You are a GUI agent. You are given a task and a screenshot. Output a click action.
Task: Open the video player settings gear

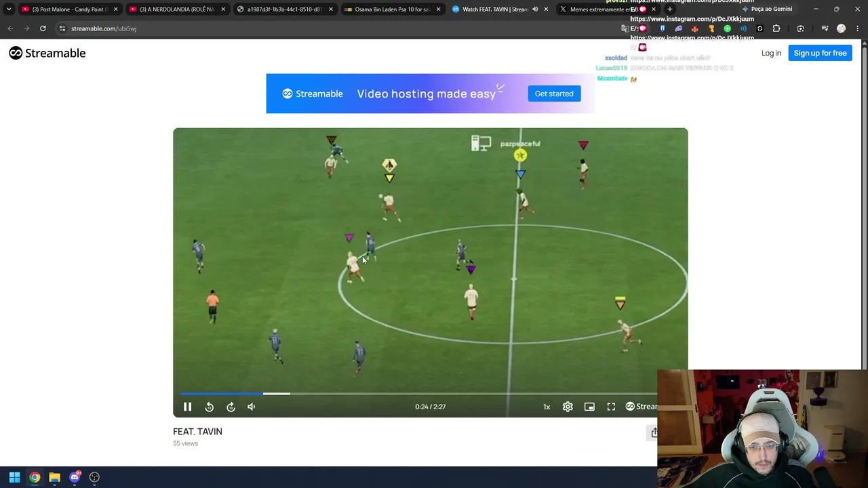[568, 407]
